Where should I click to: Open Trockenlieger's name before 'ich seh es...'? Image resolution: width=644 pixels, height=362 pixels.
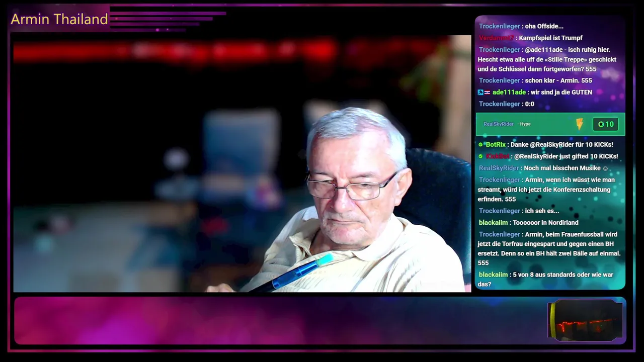[x=500, y=211]
